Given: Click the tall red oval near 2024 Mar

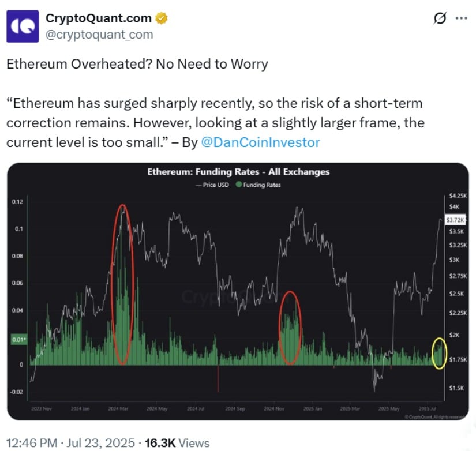Looking at the screenshot, I should coord(123,284).
